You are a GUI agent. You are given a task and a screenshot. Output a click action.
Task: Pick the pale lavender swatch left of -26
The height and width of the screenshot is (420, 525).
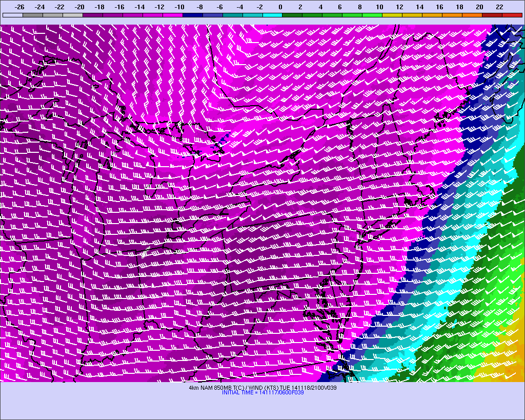12,15
